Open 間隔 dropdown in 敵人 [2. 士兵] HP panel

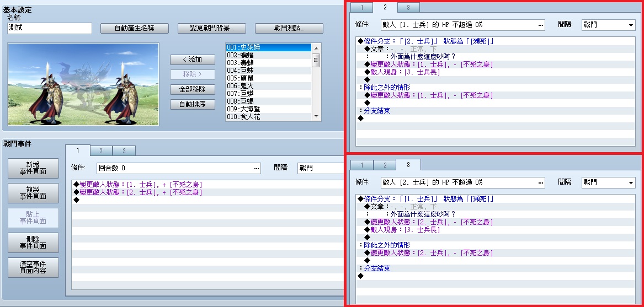pyautogui.click(x=608, y=182)
